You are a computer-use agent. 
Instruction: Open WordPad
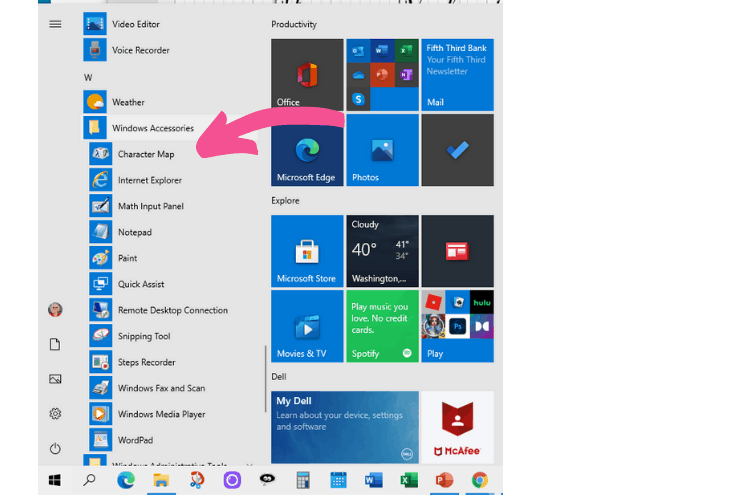click(x=171, y=440)
